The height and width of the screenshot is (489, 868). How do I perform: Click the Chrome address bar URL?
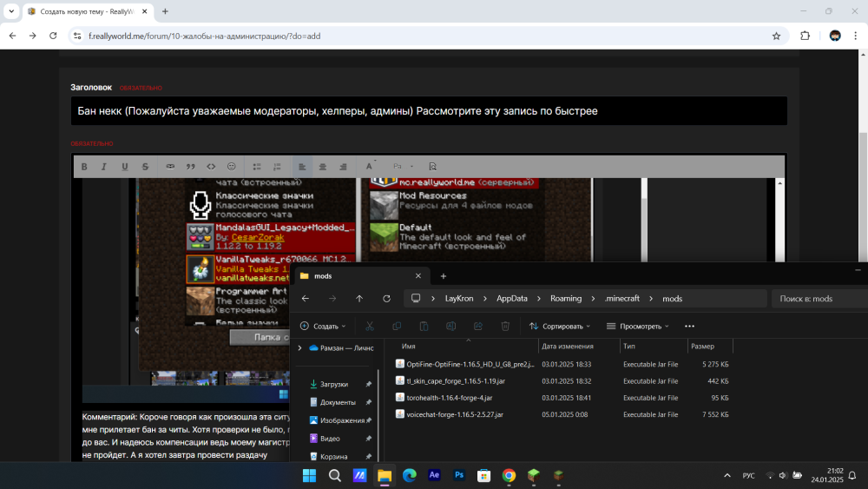pyautogui.click(x=204, y=36)
